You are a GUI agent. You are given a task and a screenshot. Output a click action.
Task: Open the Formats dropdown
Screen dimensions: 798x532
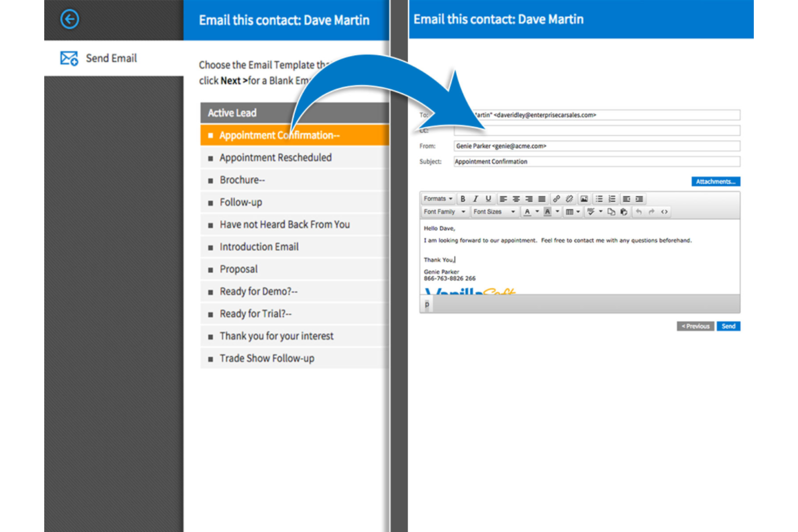coord(437,198)
